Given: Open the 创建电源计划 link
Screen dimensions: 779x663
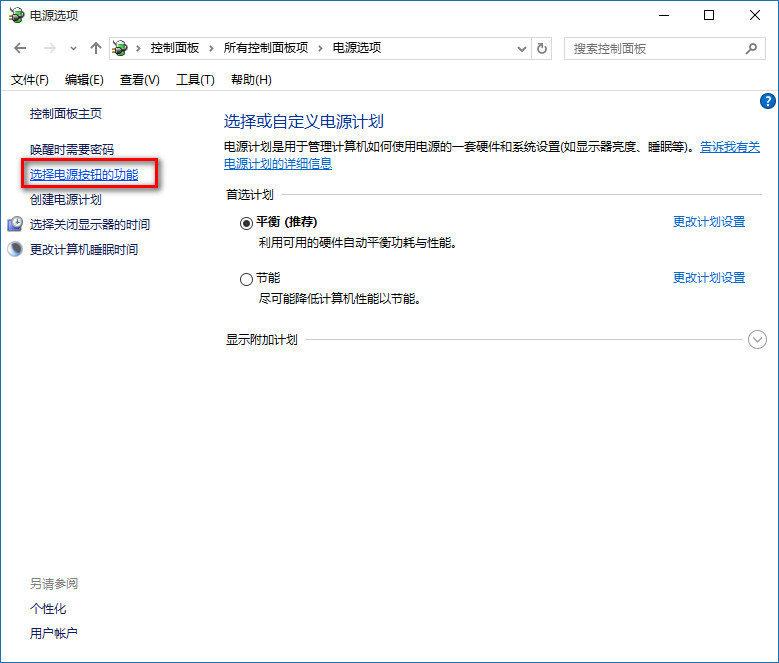Looking at the screenshot, I should coord(65,199).
